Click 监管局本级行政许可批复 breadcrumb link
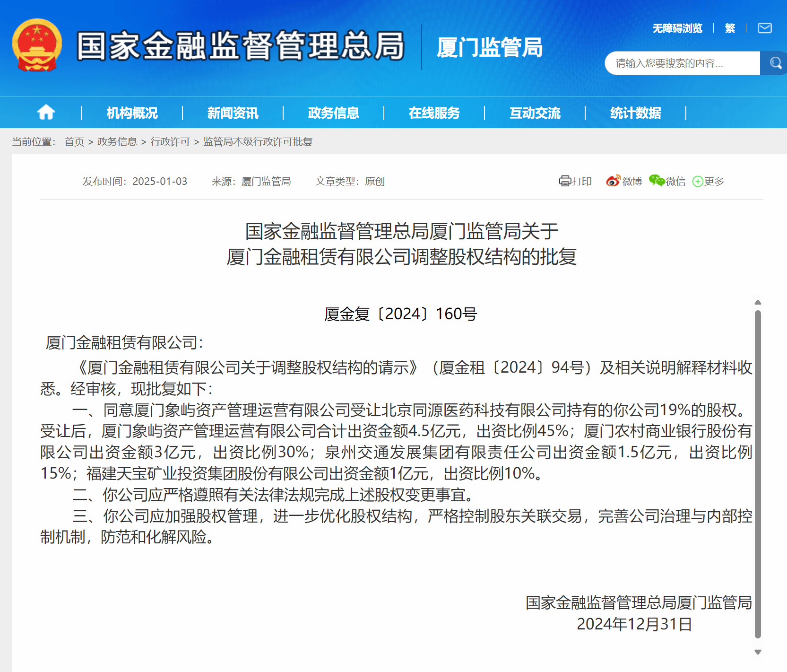787x672 pixels. click(258, 142)
